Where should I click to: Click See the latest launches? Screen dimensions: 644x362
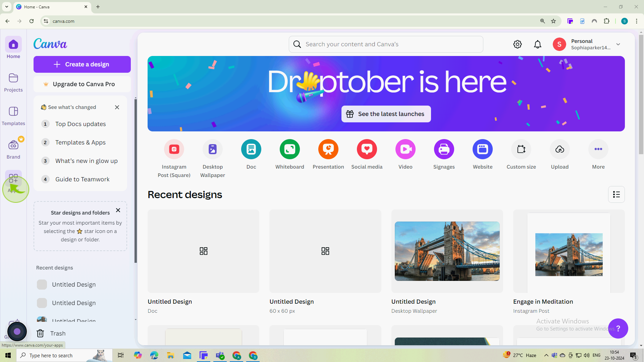click(x=386, y=114)
